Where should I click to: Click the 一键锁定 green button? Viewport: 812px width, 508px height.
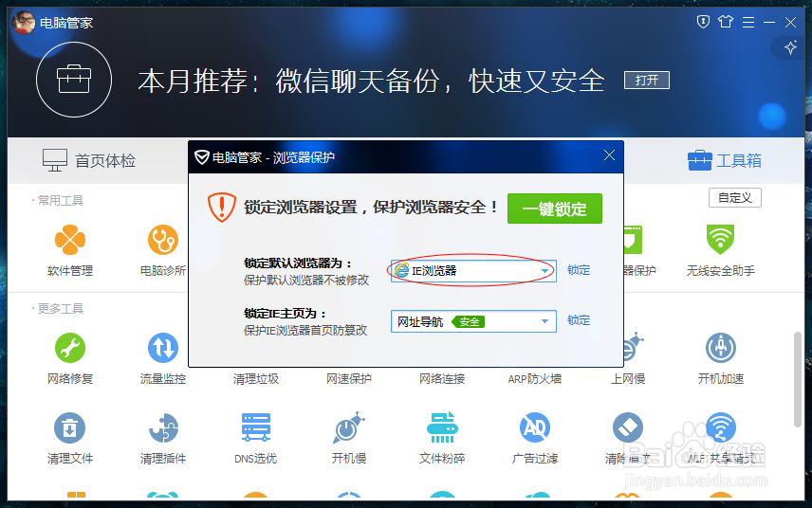[555, 209]
